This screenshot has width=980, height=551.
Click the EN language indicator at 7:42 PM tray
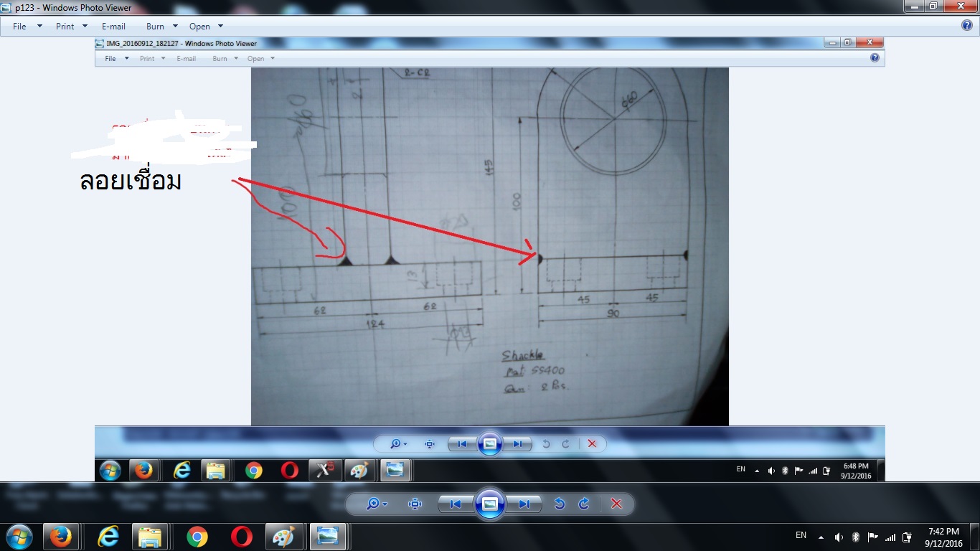pos(801,535)
